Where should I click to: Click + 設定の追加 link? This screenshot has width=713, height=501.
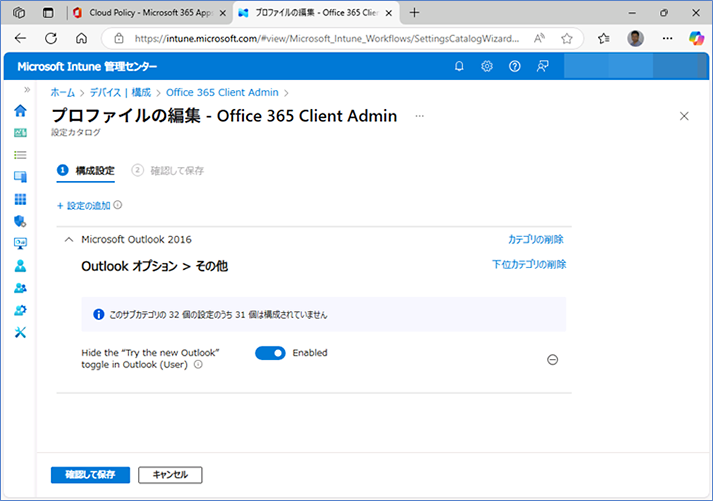coord(84,206)
